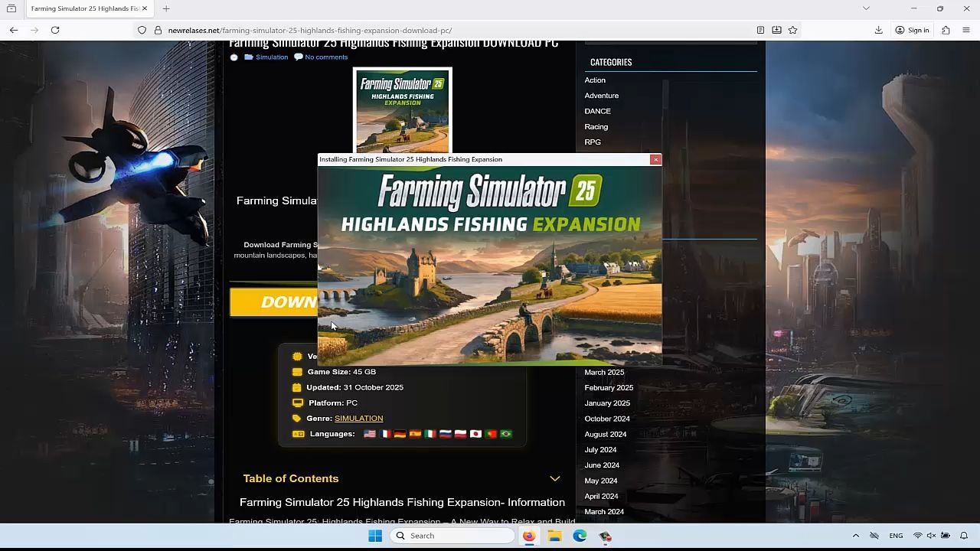Launch Microsoft Edge from the taskbar
980x551 pixels.
[580, 536]
